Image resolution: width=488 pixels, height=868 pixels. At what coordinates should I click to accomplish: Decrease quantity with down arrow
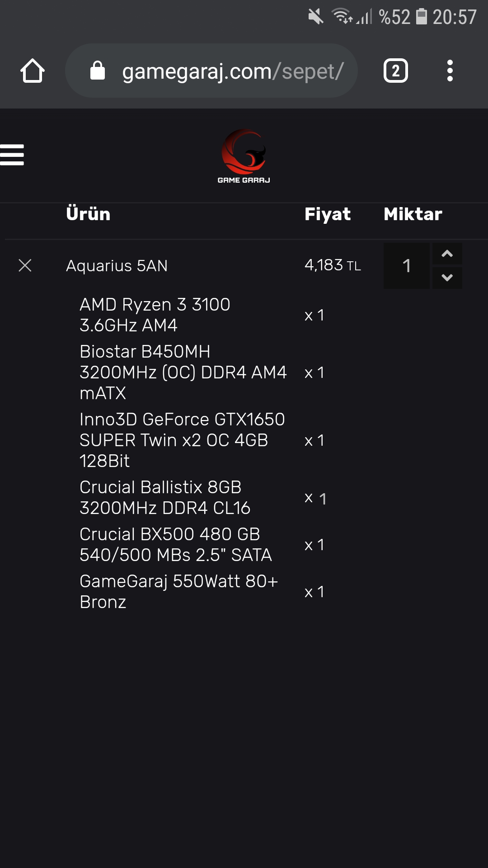pyautogui.click(x=447, y=278)
